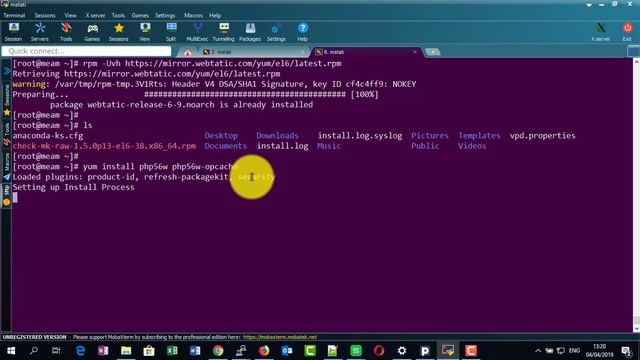640x360 pixels.
Task: Open the notification center icon
Action: (x=626, y=351)
